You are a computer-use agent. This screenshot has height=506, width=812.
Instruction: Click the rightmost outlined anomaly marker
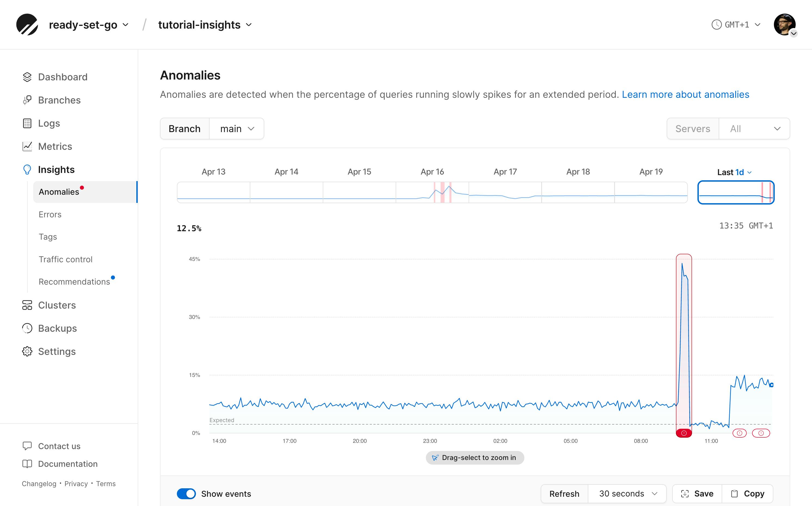(761, 433)
